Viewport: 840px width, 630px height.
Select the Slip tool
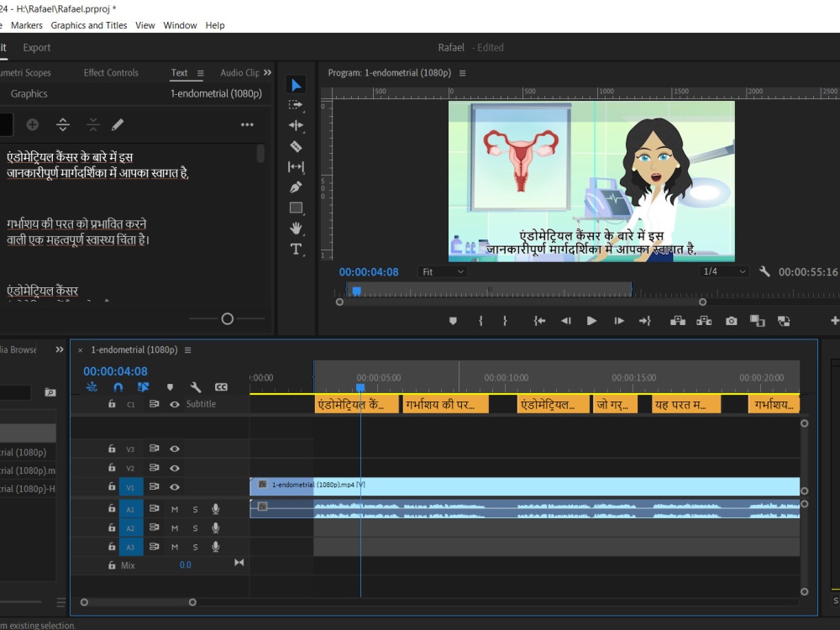pos(296,166)
